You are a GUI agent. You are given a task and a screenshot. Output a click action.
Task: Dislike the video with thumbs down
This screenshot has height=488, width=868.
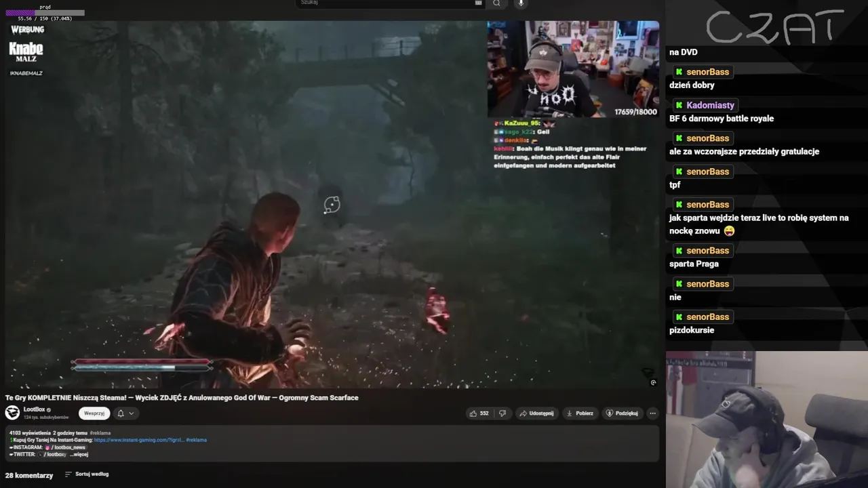tap(502, 413)
